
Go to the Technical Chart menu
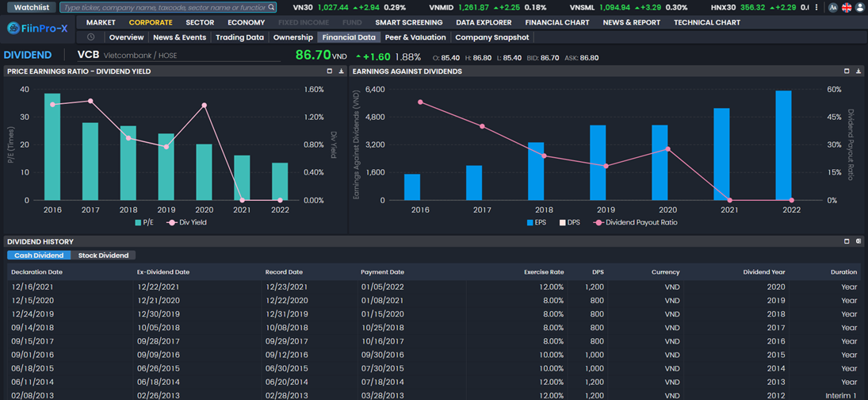(x=706, y=22)
